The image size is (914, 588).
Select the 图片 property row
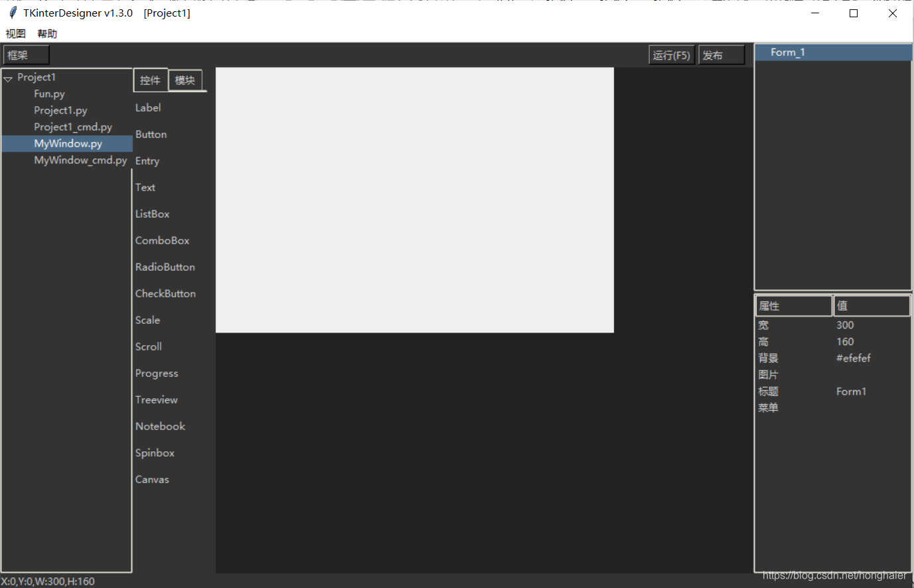point(832,375)
